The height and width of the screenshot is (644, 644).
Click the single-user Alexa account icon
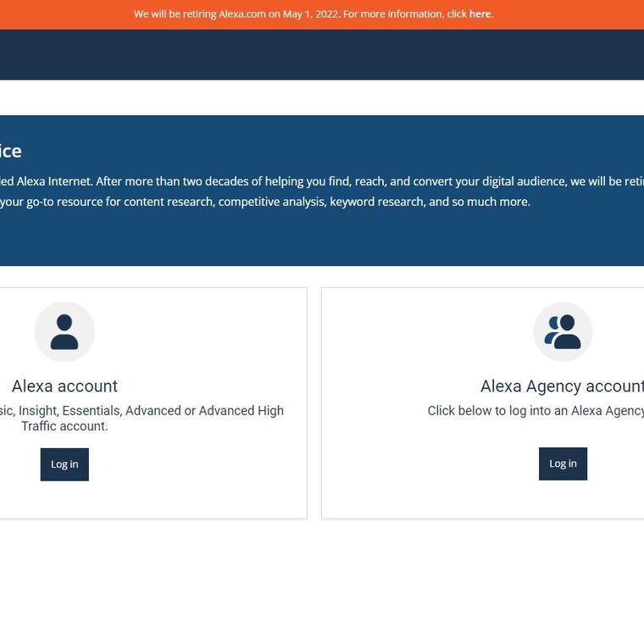click(64, 331)
